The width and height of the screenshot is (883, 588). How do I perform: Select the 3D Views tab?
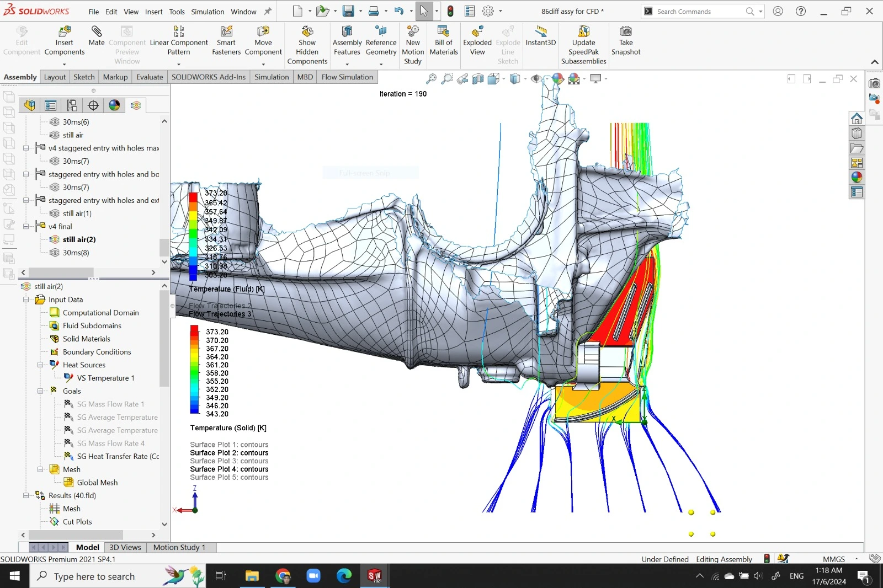click(125, 547)
